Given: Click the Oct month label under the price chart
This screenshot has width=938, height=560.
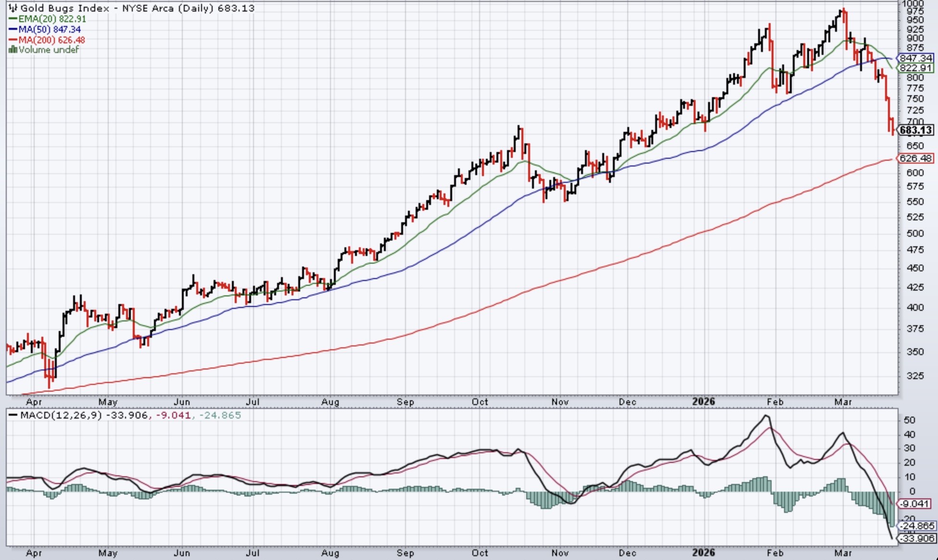Looking at the screenshot, I should [480, 402].
